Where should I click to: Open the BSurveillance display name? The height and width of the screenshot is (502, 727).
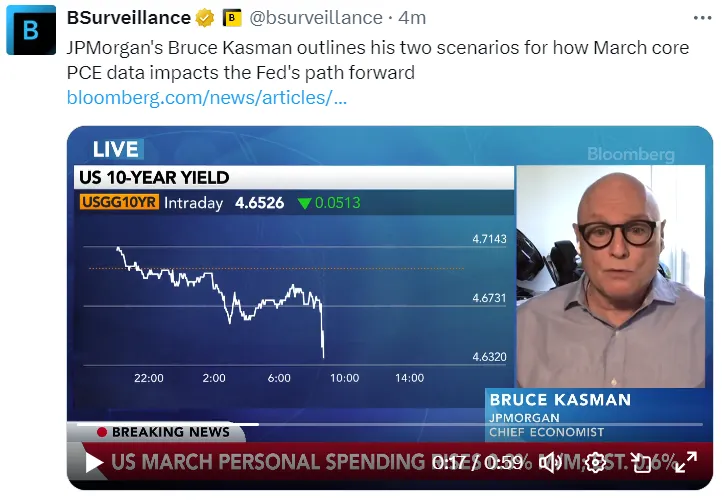(129, 18)
